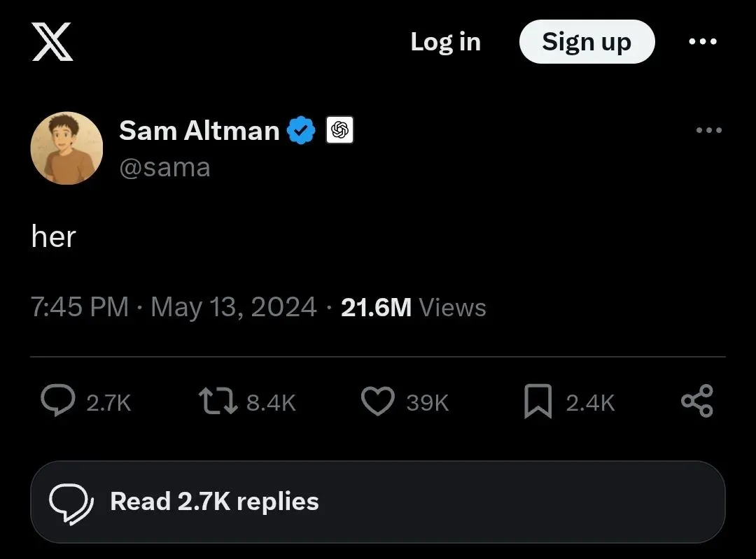Click the share post icon
Viewport: 756px width, 559px height.
pos(697,402)
